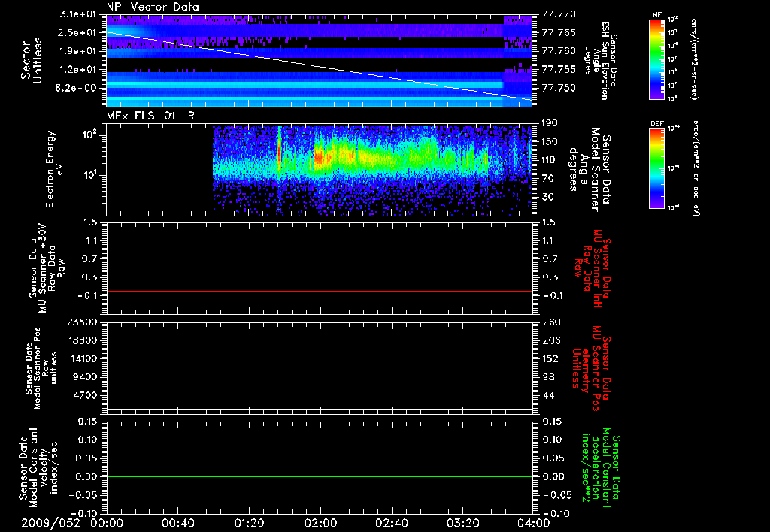This screenshot has width=770, height=532.
Task: Click the '2009/052' date label
Action: (x=50, y=523)
